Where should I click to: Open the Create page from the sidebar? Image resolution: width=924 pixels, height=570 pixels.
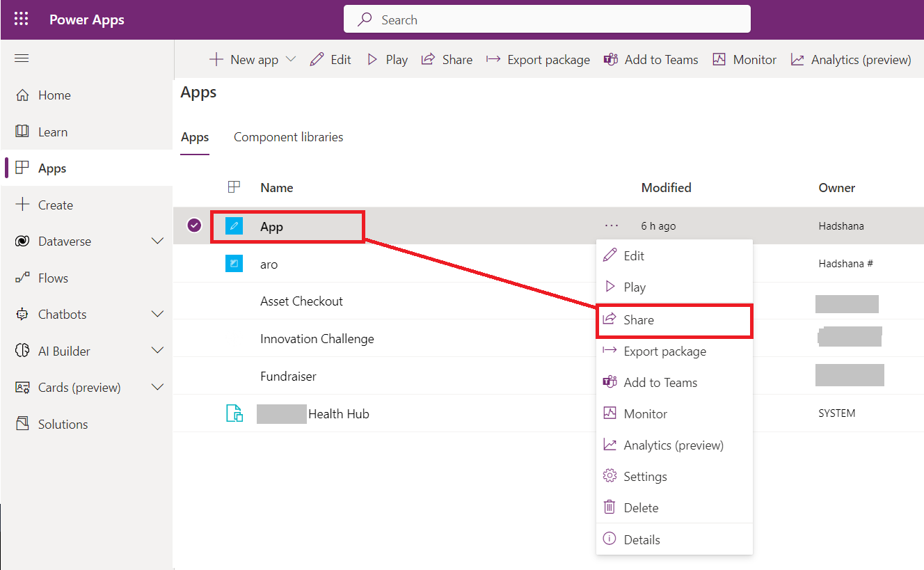(55, 204)
